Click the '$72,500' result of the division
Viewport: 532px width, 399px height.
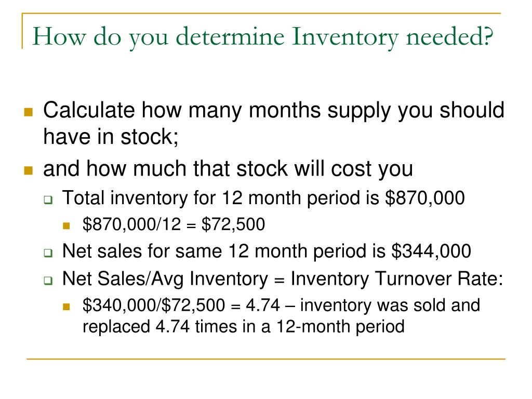pyautogui.click(x=233, y=224)
